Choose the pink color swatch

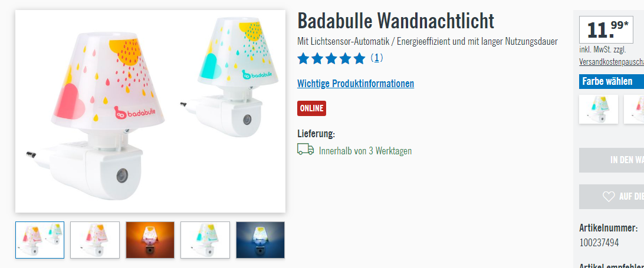pyautogui.click(x=634, y=109)
